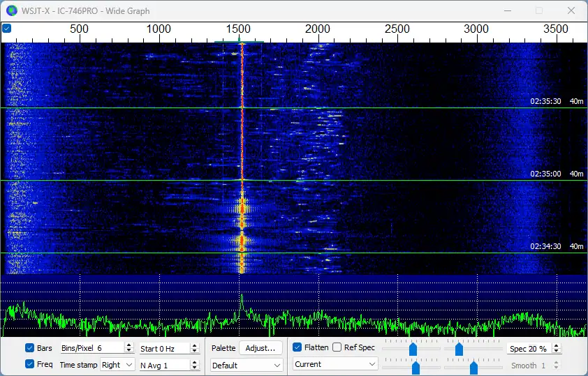
Task: Turn off the Flatten option
Action: click(x=297, y=347)
